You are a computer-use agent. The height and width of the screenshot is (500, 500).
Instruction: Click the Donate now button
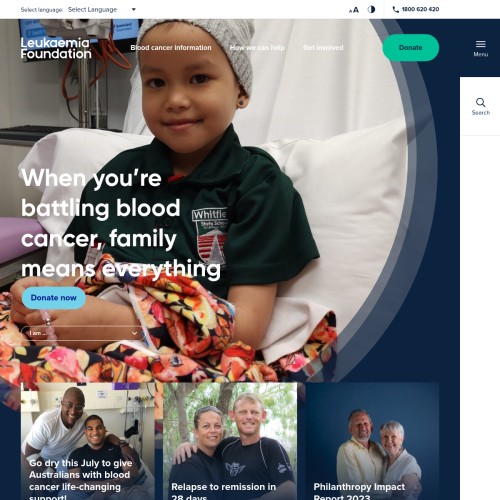click(x=54, y=298)
